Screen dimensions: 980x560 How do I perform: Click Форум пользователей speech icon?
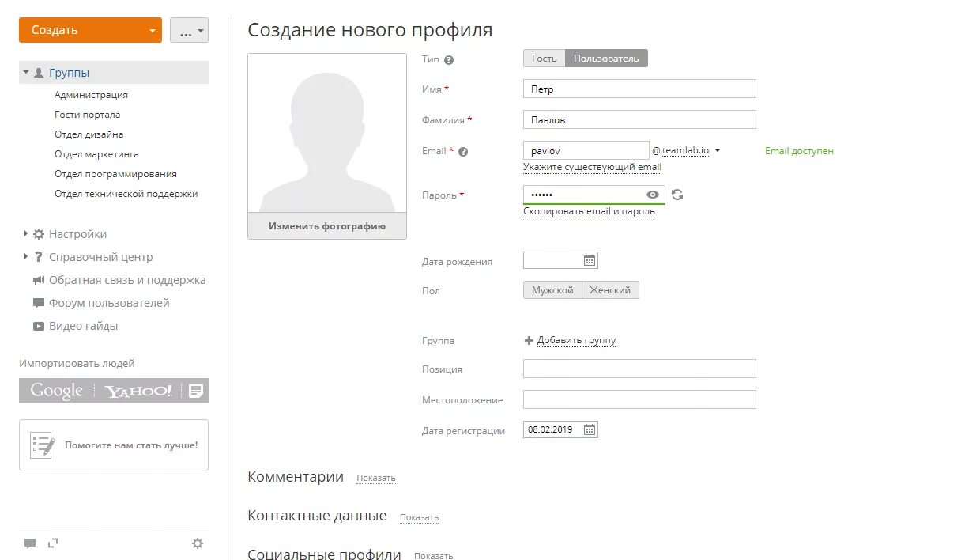pos(39,303)
